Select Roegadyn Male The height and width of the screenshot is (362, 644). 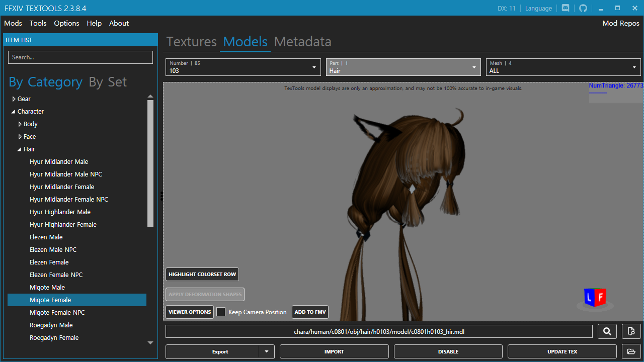pos(51,325)
